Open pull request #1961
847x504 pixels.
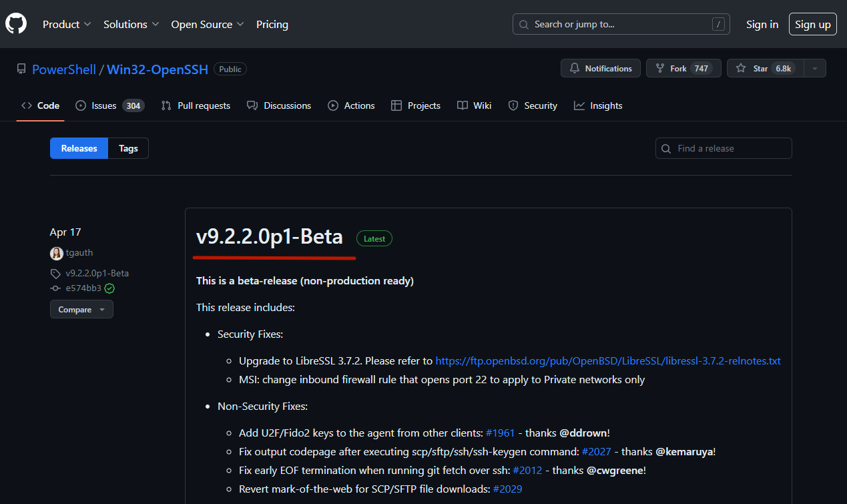point(500,433)
